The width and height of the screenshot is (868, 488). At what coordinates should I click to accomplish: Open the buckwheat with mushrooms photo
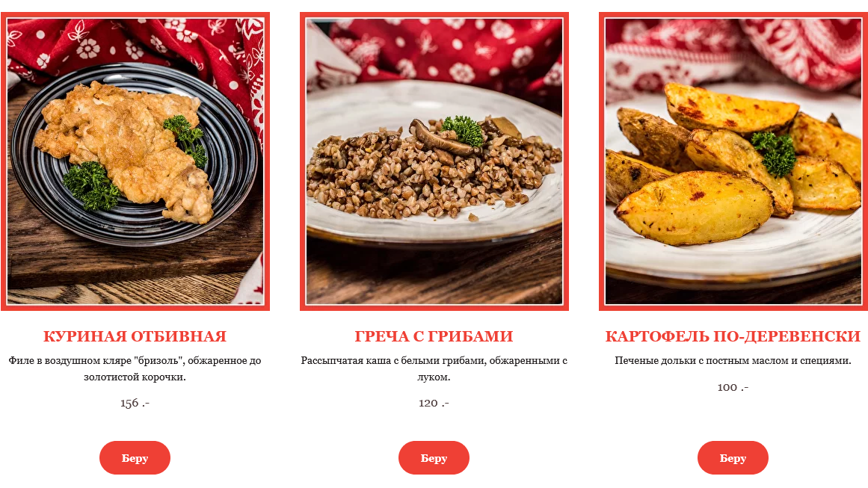(x=434, y=161)
